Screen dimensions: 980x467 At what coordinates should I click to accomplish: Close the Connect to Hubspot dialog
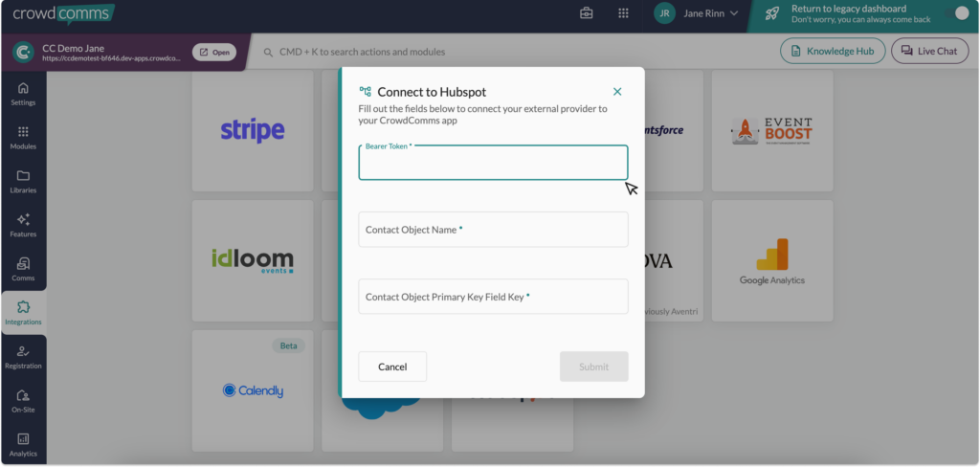point(617,92)
